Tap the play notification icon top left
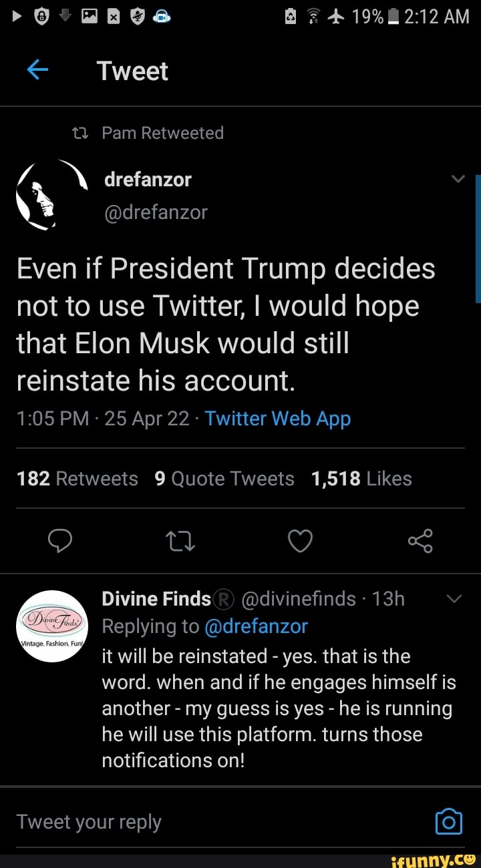The height and width of the screenshot is (868, 481). tap(17, 17)
